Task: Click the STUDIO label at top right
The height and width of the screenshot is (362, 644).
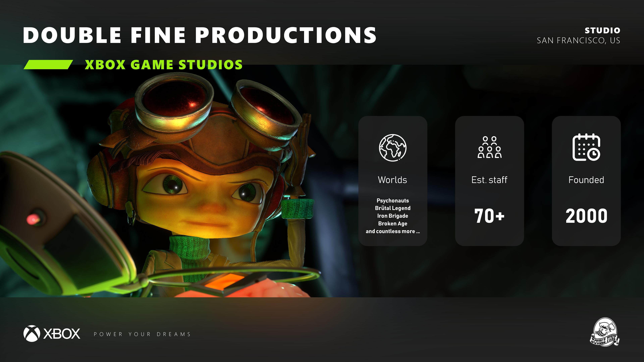Action: [602, 31]
